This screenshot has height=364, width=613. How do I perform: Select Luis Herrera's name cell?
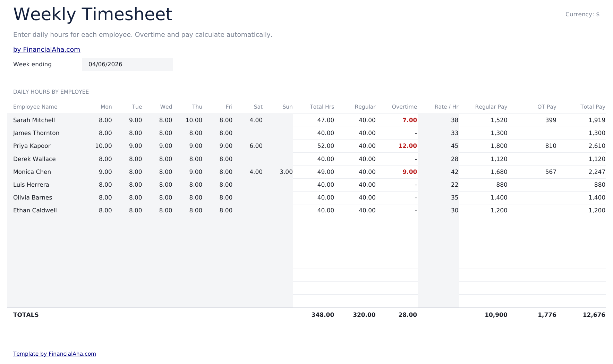pyautogui.click(x=31, y=185)
